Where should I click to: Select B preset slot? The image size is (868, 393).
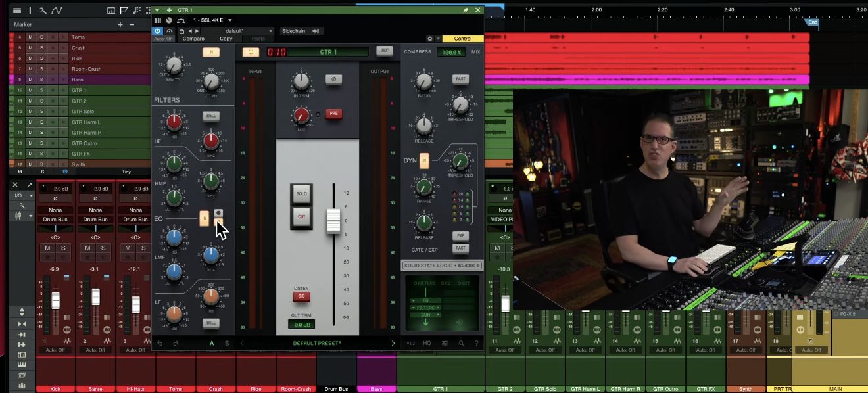227,343
